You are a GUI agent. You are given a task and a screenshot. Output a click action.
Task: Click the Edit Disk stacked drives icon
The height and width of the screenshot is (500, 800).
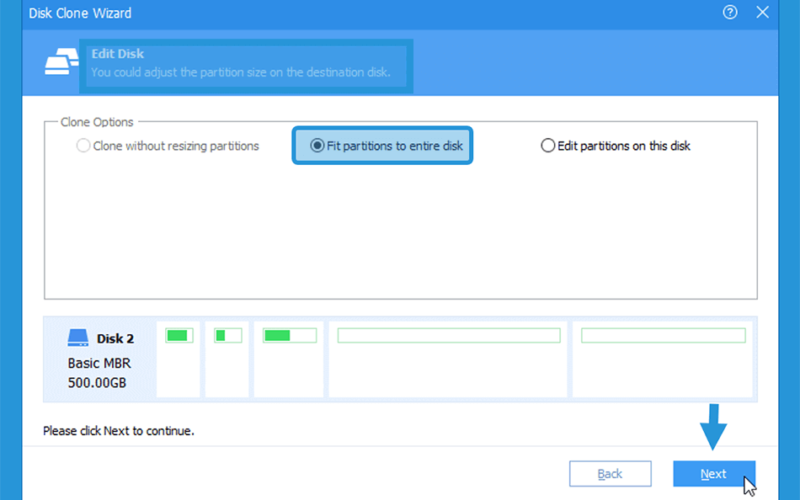[x=61, y=62]
